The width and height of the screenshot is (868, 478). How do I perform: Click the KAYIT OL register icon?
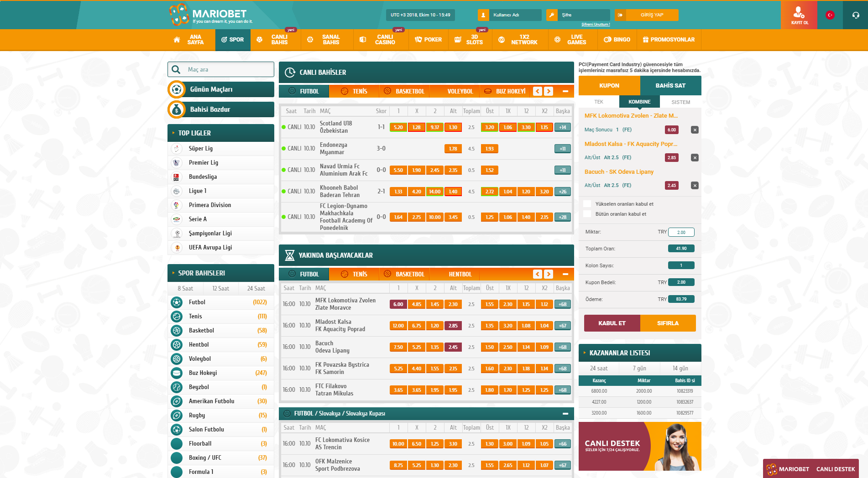(799, 15)
